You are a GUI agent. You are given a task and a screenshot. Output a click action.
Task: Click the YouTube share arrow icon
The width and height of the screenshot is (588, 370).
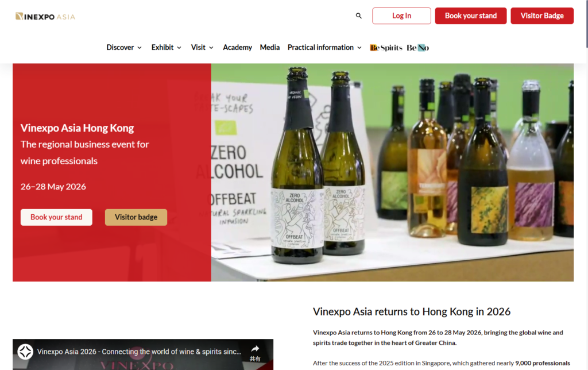tap(255, 349)
